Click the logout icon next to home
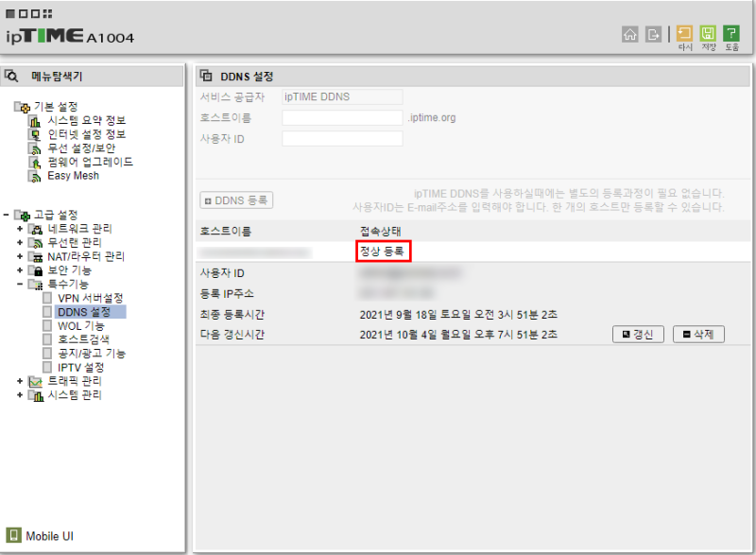This screenshot has width=756, height=555. [653, 33]
